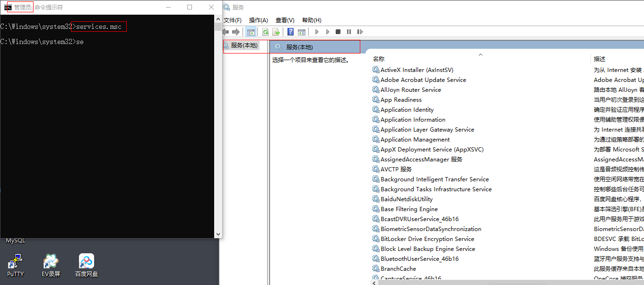Viewport: 644px width, 285px height.
Task: Click the Forward arrow in Services toolbar
Action: (235, 32)
